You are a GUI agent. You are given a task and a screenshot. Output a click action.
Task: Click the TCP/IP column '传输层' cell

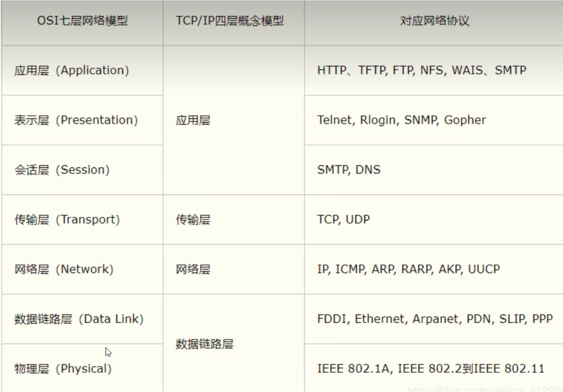click(x=234, y=220)
